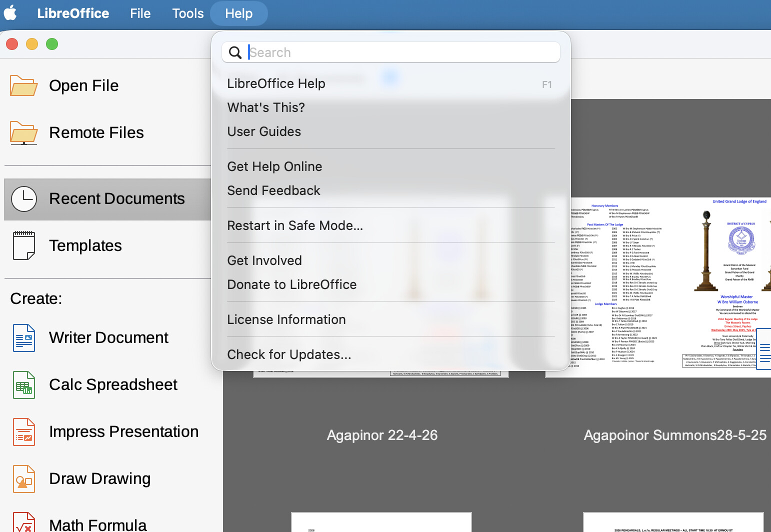The width and height of the screenshot is (771, 532).
Task: Click the Open File folder icon
Action: pyautogui.click(x=23, y=85)
